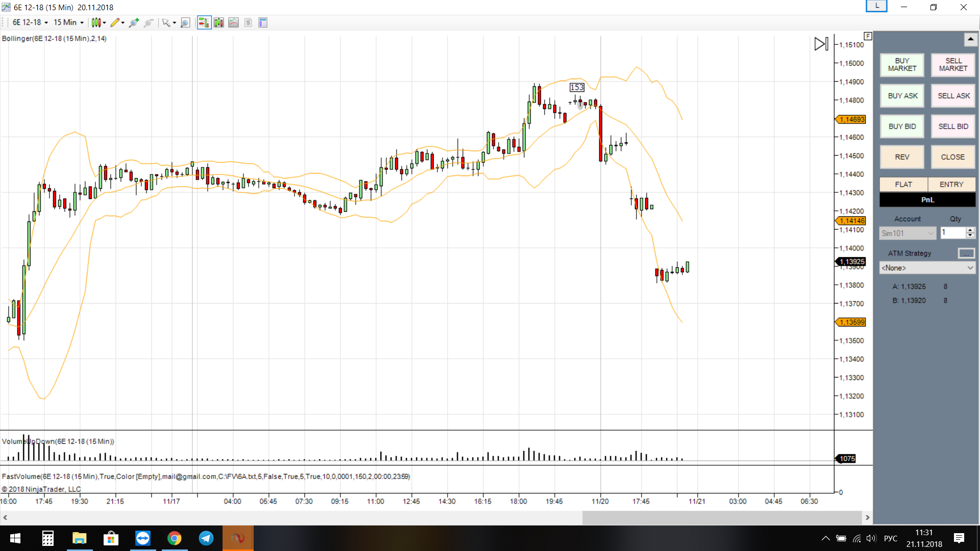
Task: Open the Data Series candlestick icon
Action: pos(218,22)
